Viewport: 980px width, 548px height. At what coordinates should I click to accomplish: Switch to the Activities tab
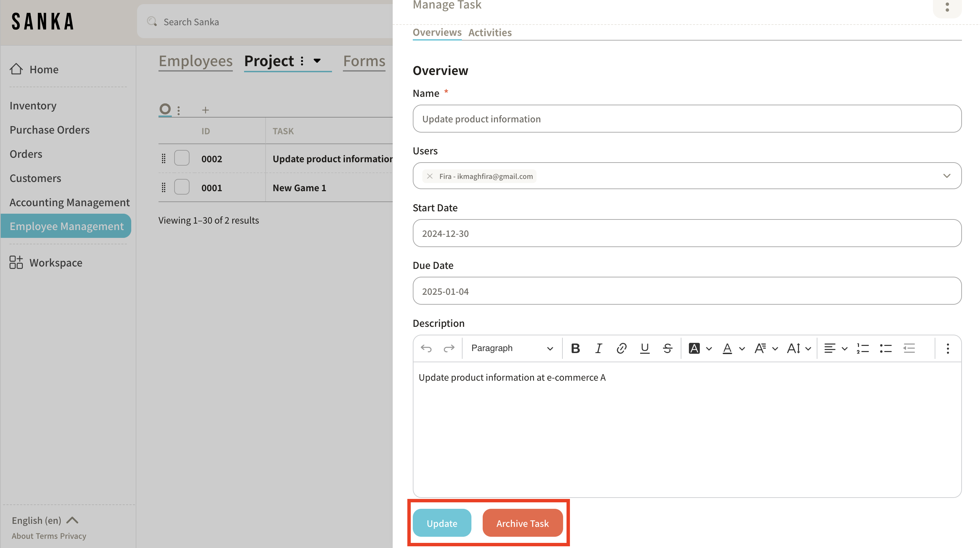click(x=489, y=33)
